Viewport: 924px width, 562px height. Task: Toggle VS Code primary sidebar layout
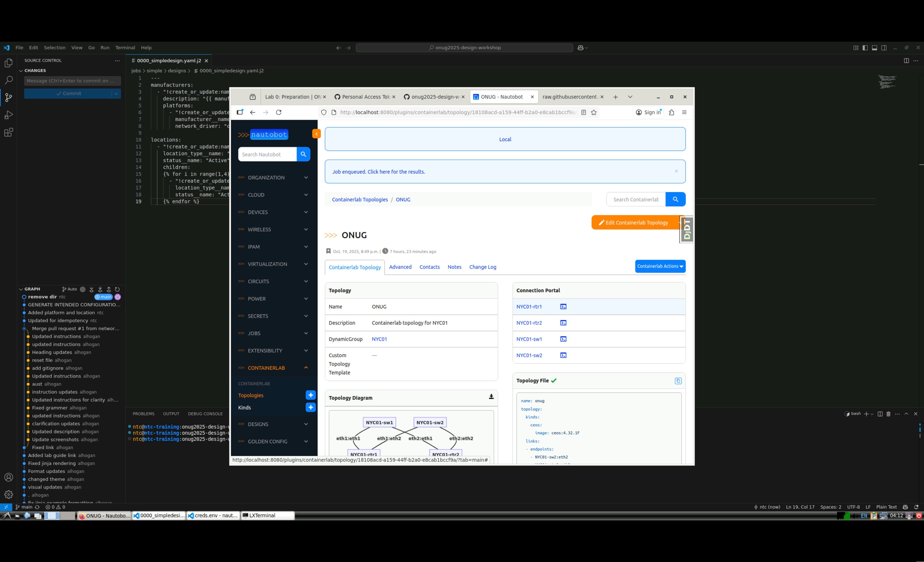865,48
